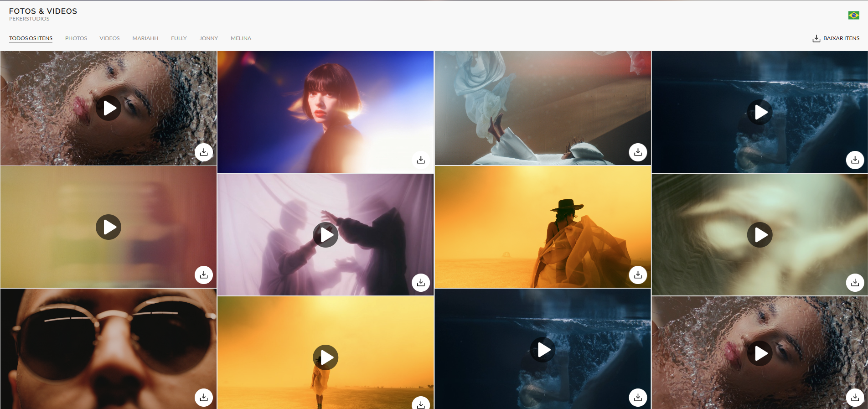Click the Brazil flag language icon

coord(853,16)
